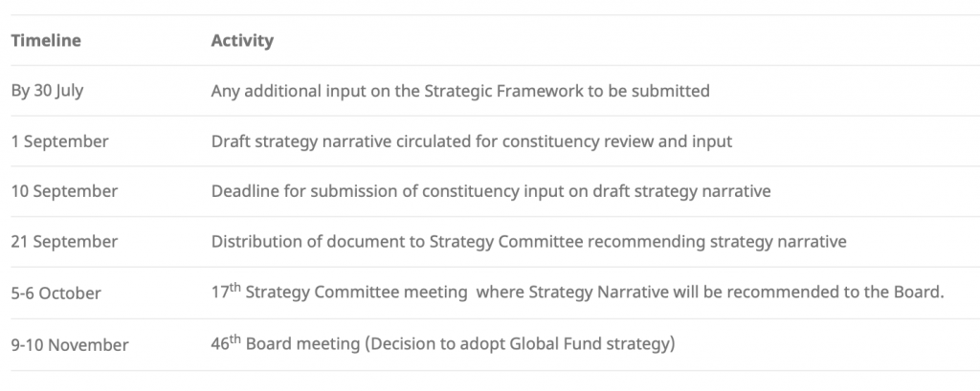
Task: Select the "By 30 July" date cell
Action: click(49, 92)
